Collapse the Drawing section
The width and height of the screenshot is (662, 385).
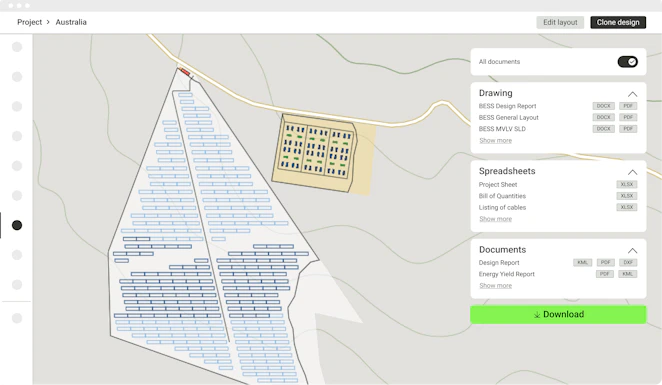click(632, 94)
